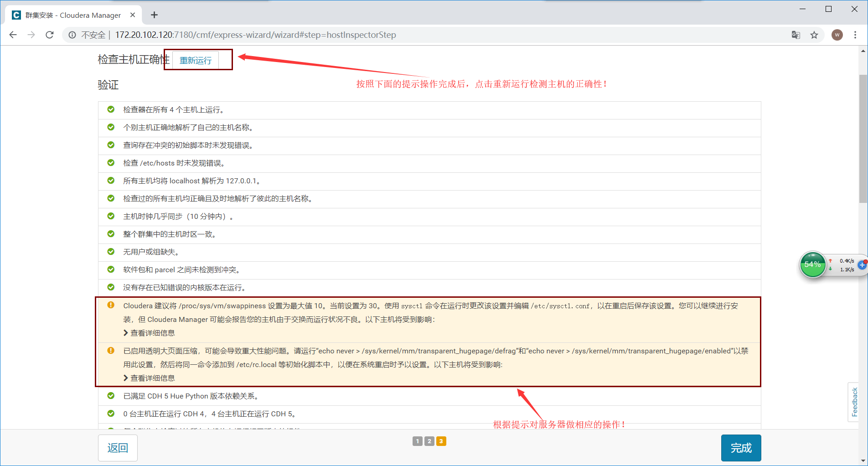Click the green check beside 主机时钟几乎同步
868x466 pixels.
(x=111, y=216)
